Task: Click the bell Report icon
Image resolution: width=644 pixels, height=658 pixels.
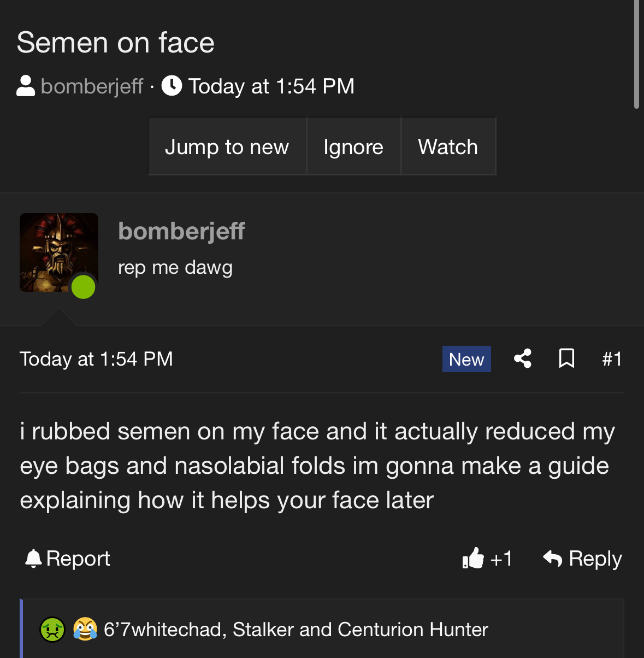Action: click(x=33, y=559)
